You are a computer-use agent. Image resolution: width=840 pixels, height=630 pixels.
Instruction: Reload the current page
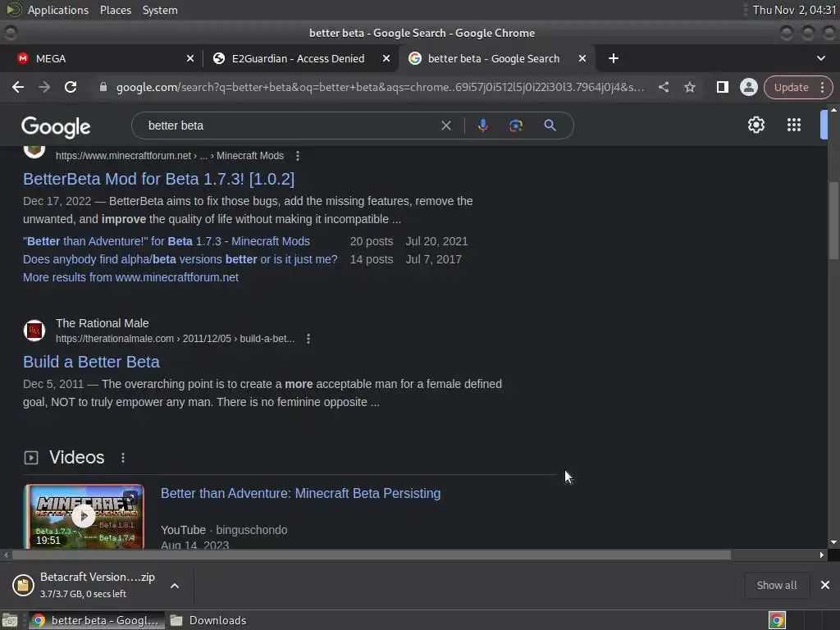pyautogui.click(x=71, y=87)
